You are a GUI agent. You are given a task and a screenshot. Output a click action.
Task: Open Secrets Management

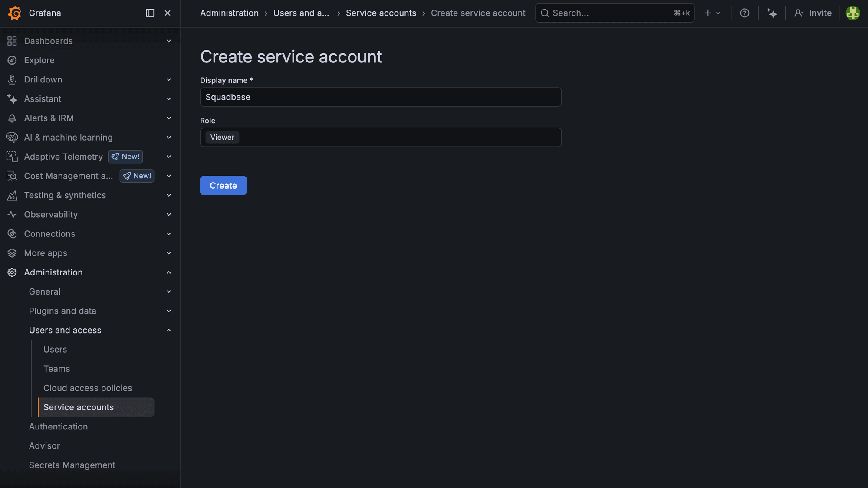pos(72,465)
